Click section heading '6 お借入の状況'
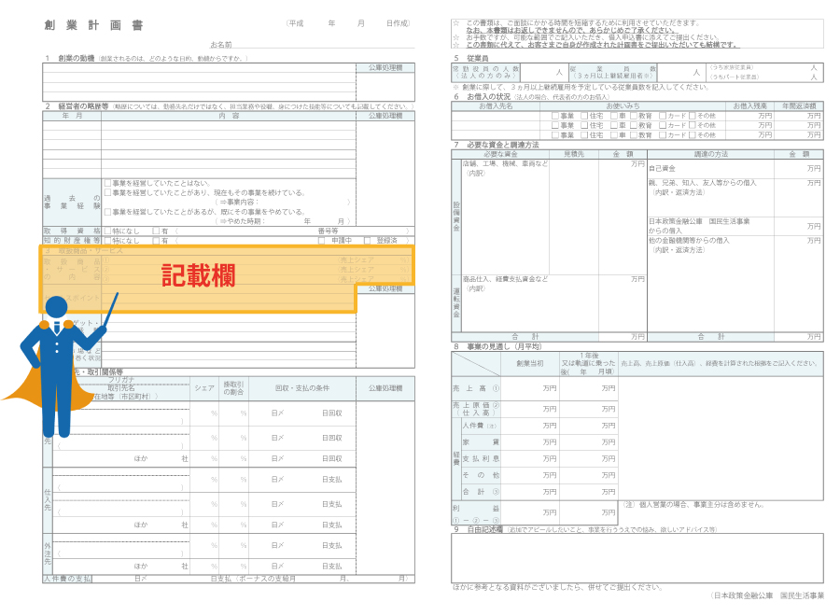 (481, 96)
